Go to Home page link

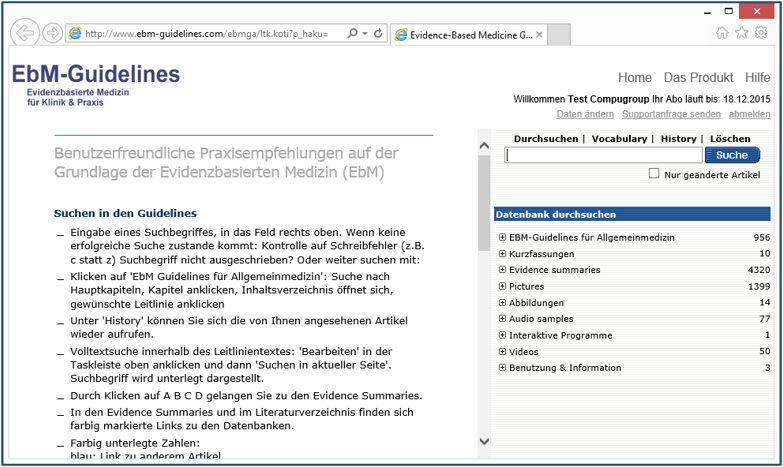pyautogui.click(x=635, y=77)
